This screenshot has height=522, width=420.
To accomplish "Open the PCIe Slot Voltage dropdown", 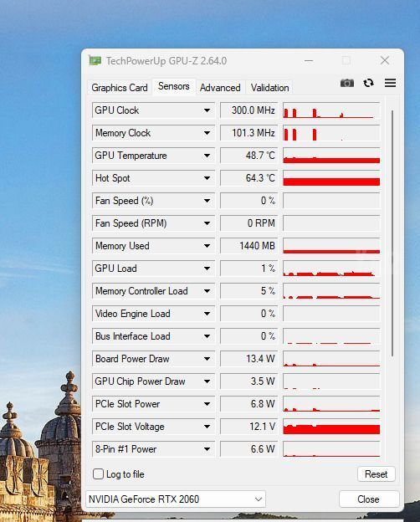I will pos(207,427).
